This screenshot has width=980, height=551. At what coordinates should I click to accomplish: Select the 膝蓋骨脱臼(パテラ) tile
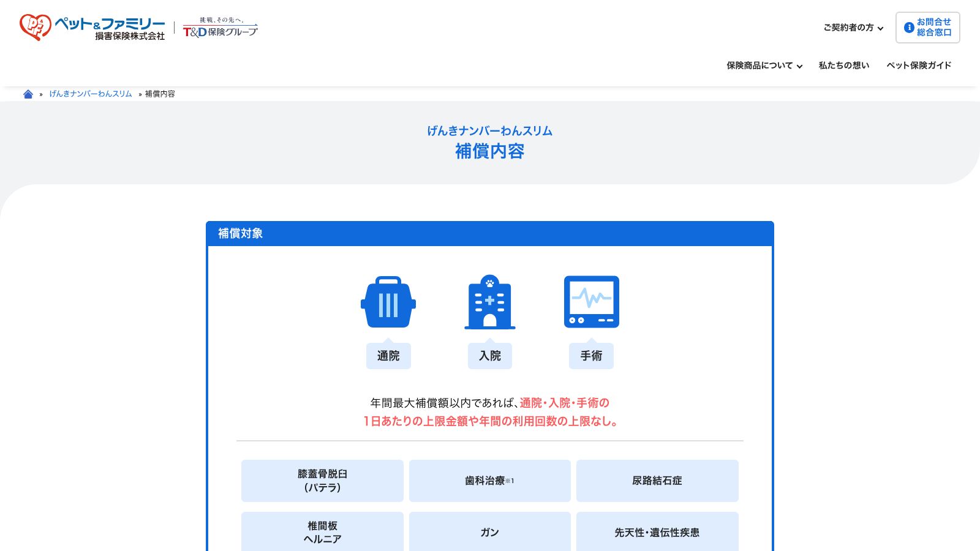click(322, 481)
